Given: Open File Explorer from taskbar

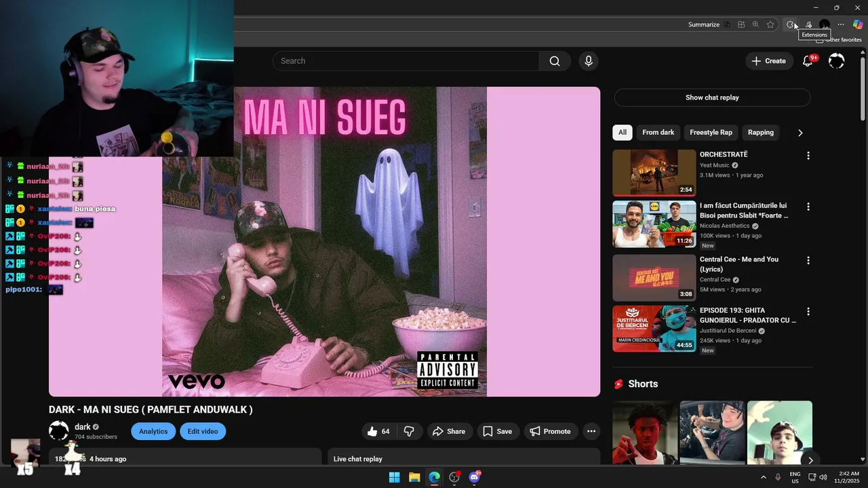Looking at the screenshot, I should coord(414,477).
